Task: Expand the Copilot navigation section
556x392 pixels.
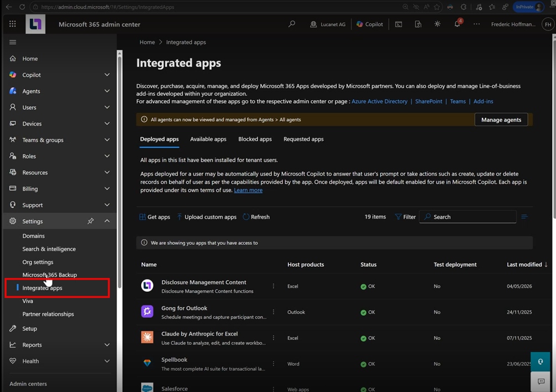Action: (x=107, y=75)
